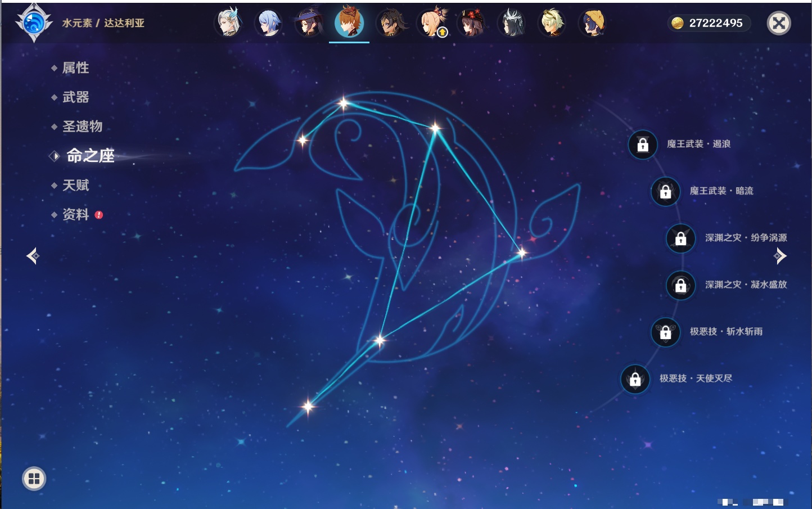
Task: Click the lock icon beside 极恶技·天使灭尽
Action: (x=635, y=379)
